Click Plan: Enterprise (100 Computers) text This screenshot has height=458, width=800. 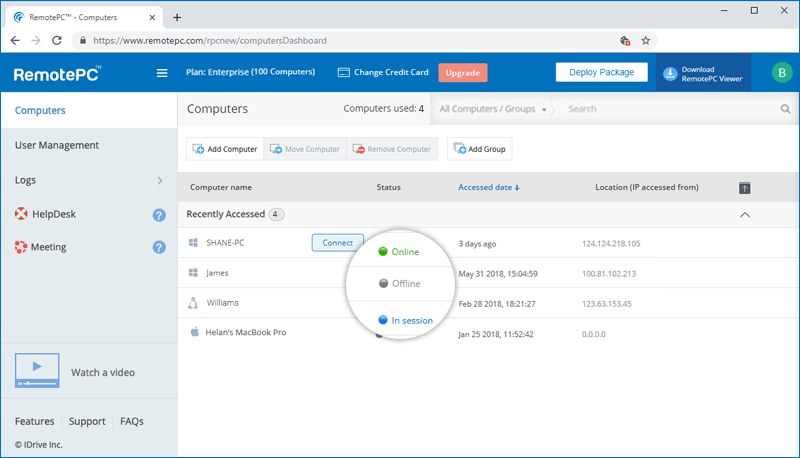tap(251, 72)
